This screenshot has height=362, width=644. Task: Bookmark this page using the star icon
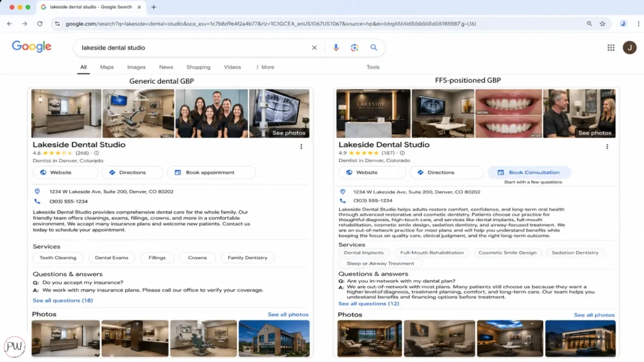(x=602, y=24)
